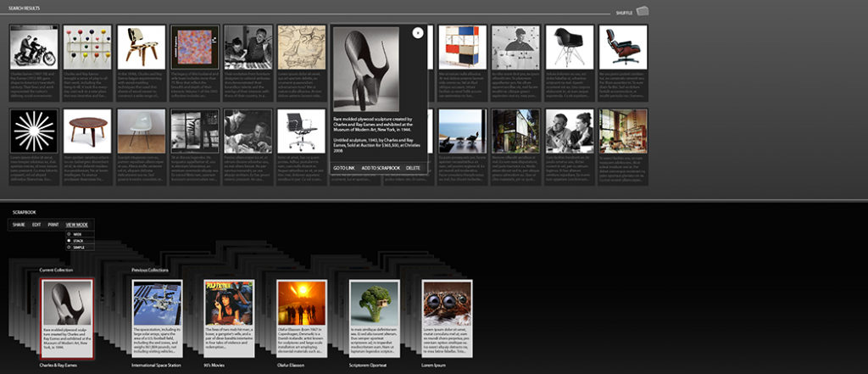Click the shuffle cards icon
Viewport: 868px width, 374px height.
coord(643,11)
